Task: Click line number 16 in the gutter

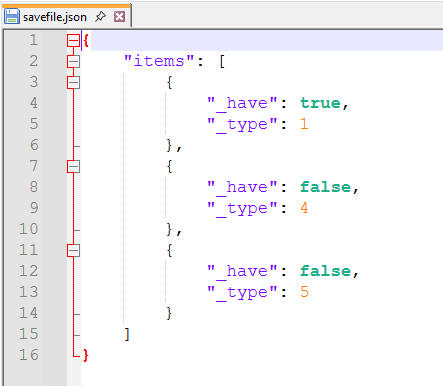Action: pyautogui.click(x=29, y=355)
